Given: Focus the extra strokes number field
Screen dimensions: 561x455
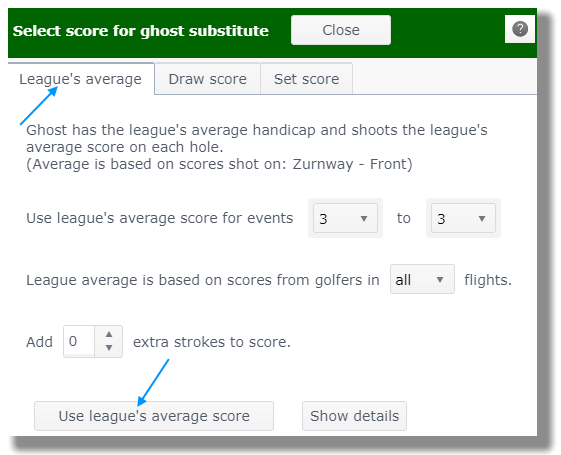Looking at the screenshot, I should click(79, 341).
